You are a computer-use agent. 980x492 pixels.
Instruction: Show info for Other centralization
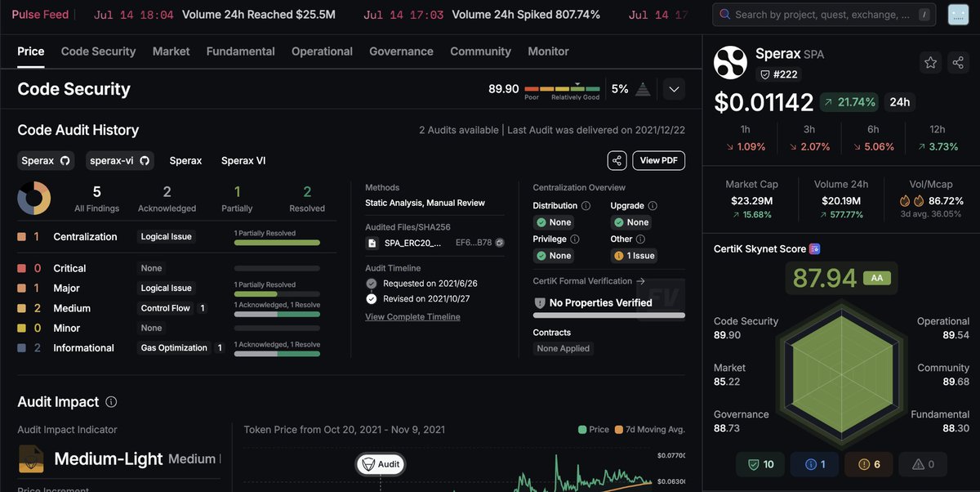point(640,239)
